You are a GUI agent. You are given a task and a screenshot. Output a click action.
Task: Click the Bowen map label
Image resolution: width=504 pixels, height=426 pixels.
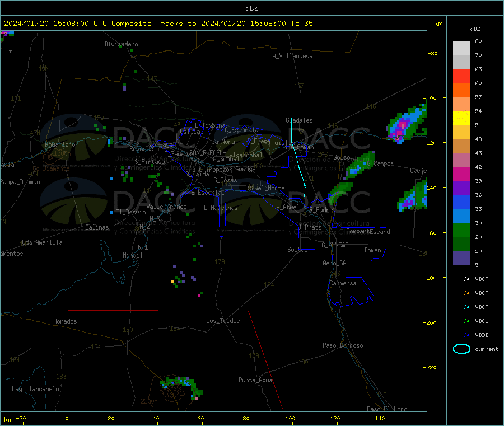coord(372,250)
